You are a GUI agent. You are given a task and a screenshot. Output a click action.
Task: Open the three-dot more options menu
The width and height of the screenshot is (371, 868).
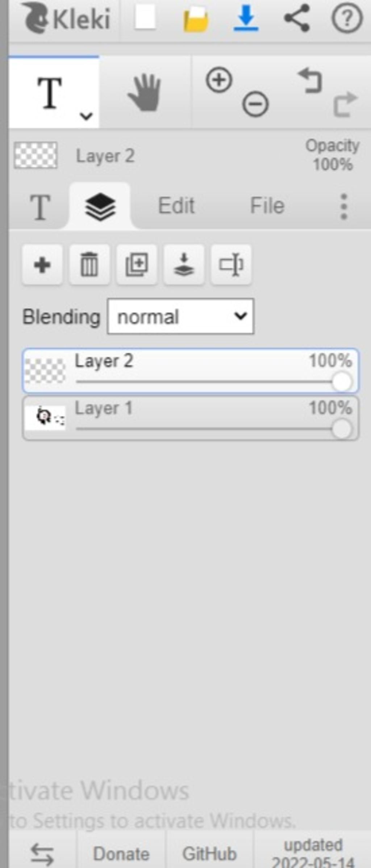[x=344, y=206]
